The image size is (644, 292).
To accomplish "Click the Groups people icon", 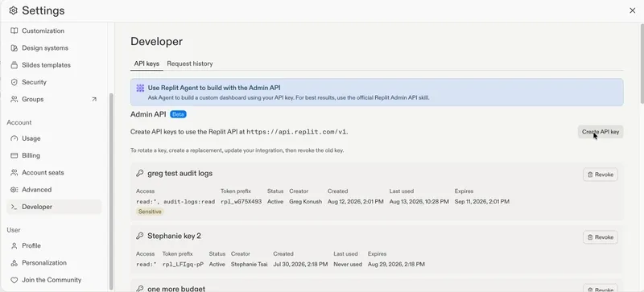I will 14,100.
